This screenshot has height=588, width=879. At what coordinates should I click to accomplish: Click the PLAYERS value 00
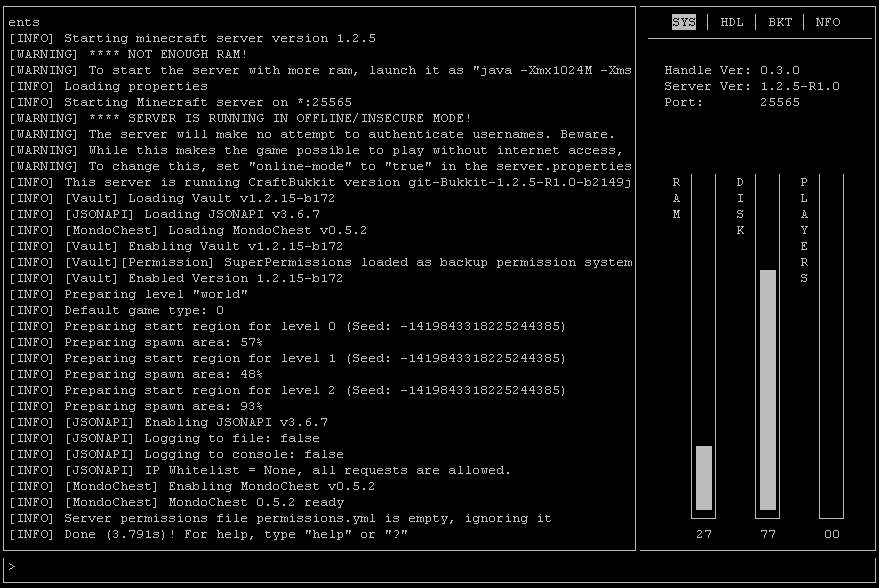point(831,534)
